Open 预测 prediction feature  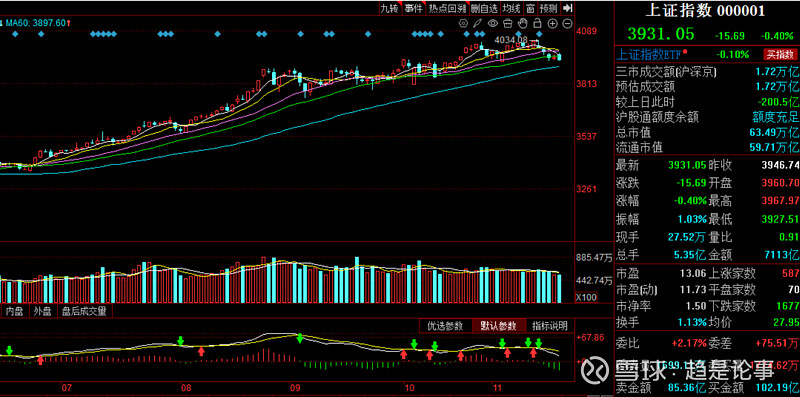tap(549, 8)
